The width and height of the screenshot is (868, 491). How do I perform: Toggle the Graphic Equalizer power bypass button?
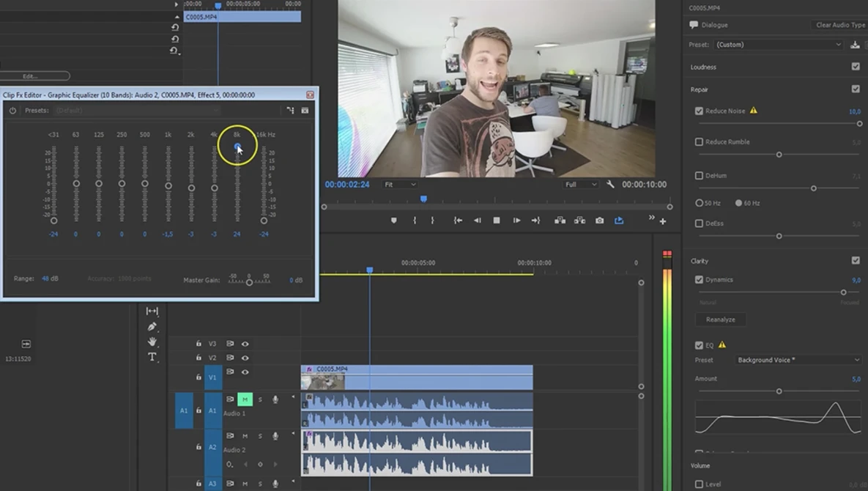click(12, 110)
